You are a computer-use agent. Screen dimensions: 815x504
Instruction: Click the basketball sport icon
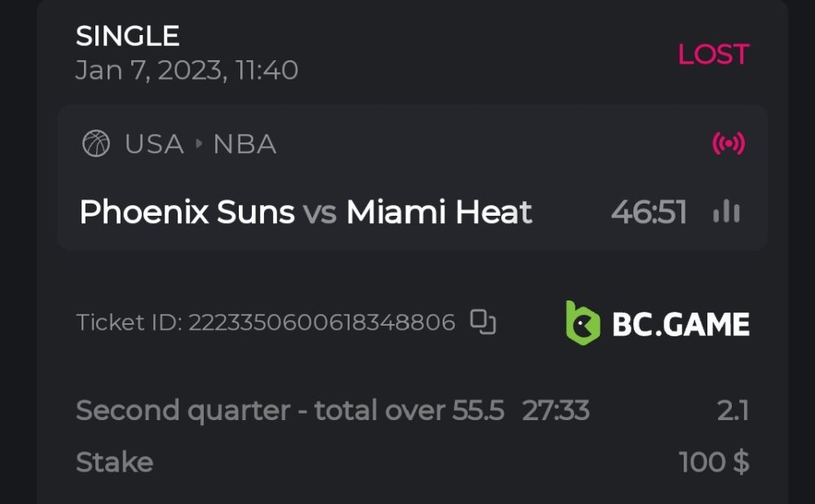(96, 145)
